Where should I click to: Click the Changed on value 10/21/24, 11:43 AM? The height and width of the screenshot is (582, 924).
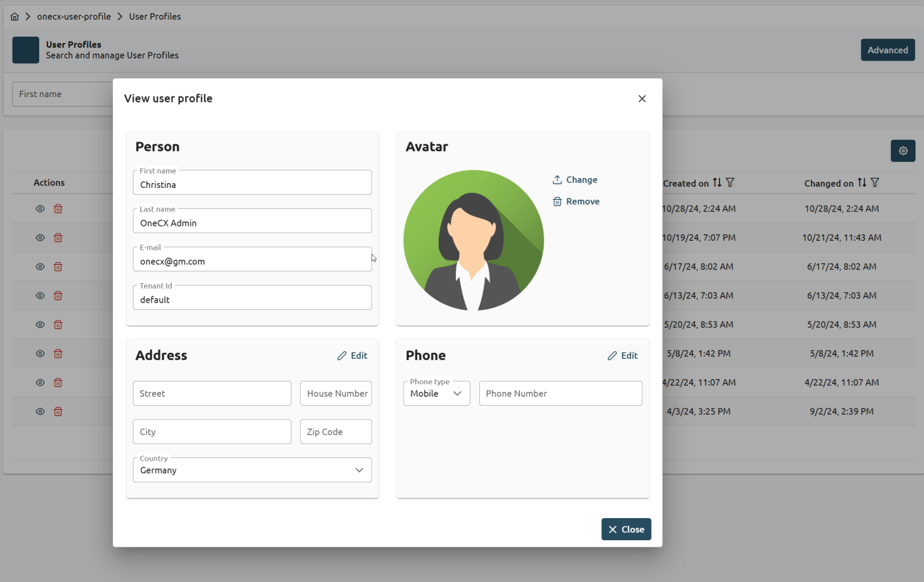[842, 237]
